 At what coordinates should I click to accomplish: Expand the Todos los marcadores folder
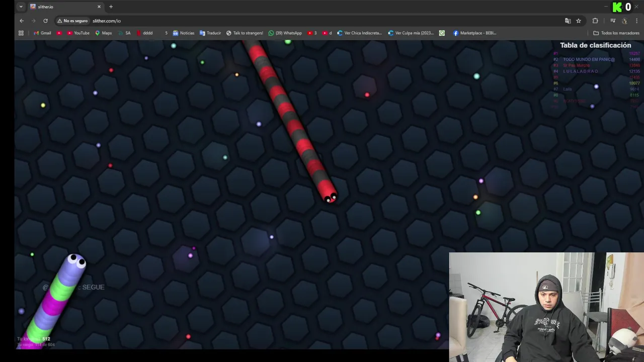(616, 33)
